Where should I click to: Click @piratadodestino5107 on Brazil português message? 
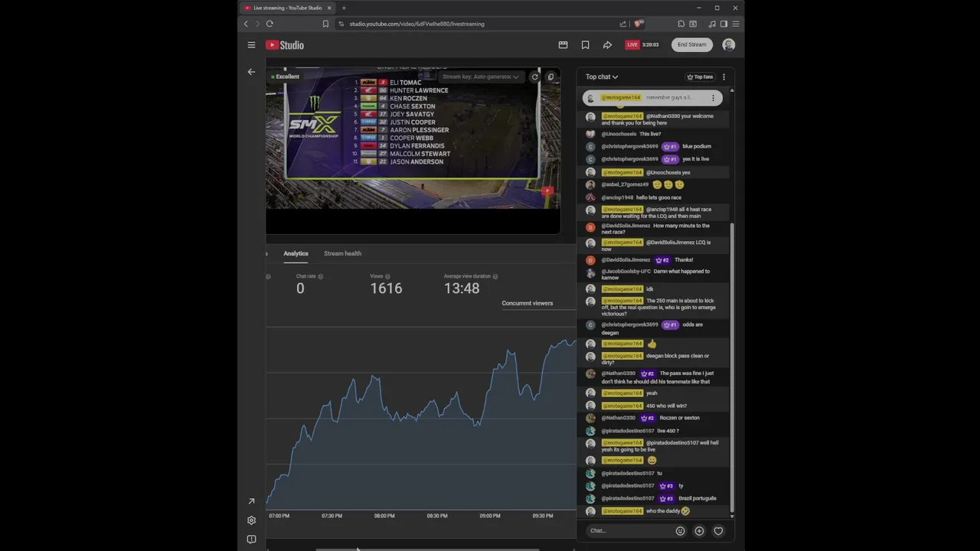click(x=628, y=498)
